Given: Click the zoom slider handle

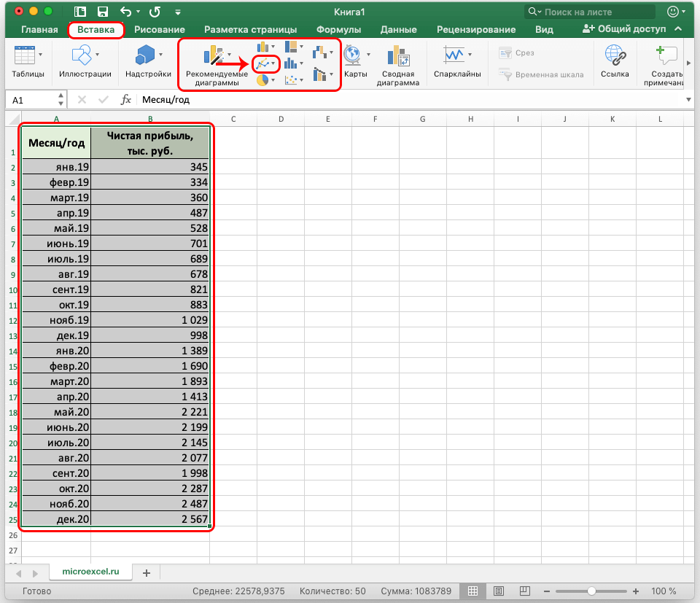Looking at the screenshot, I should 591,591.
